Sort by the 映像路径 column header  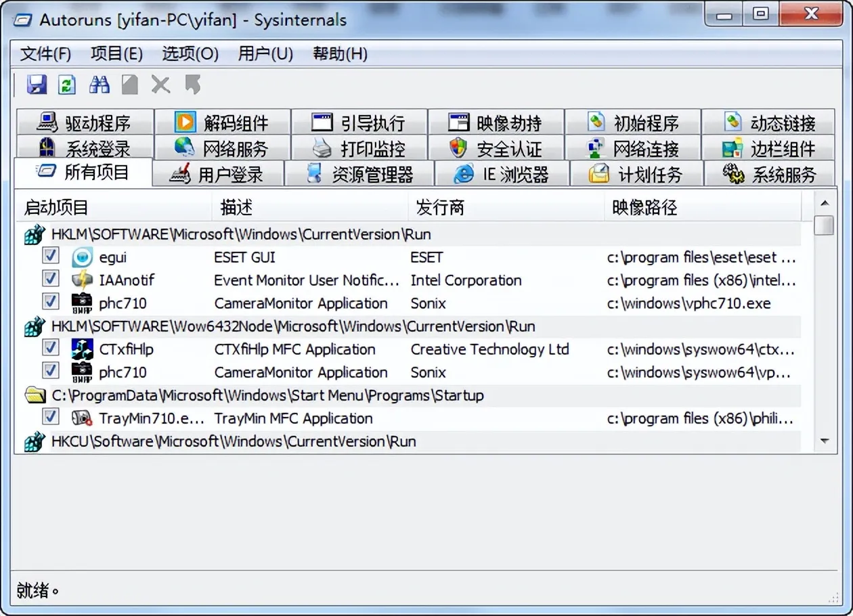click(x=703, y=207)
